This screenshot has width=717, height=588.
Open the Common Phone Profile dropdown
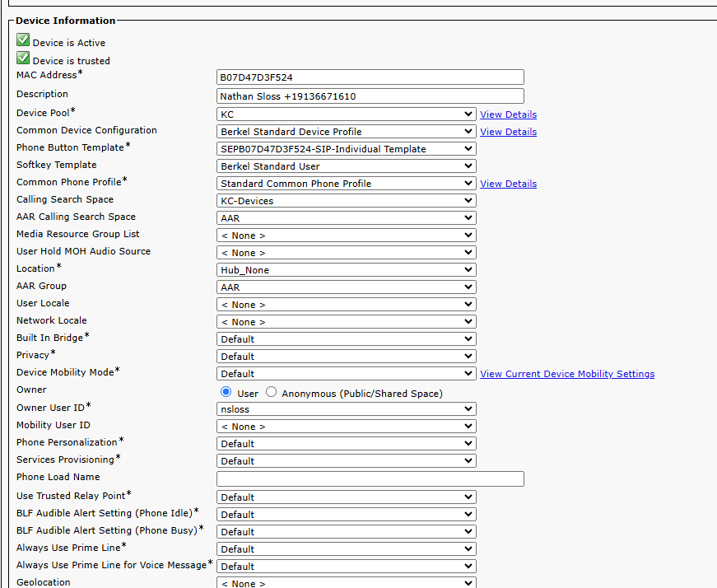click(x=347, y=184)
